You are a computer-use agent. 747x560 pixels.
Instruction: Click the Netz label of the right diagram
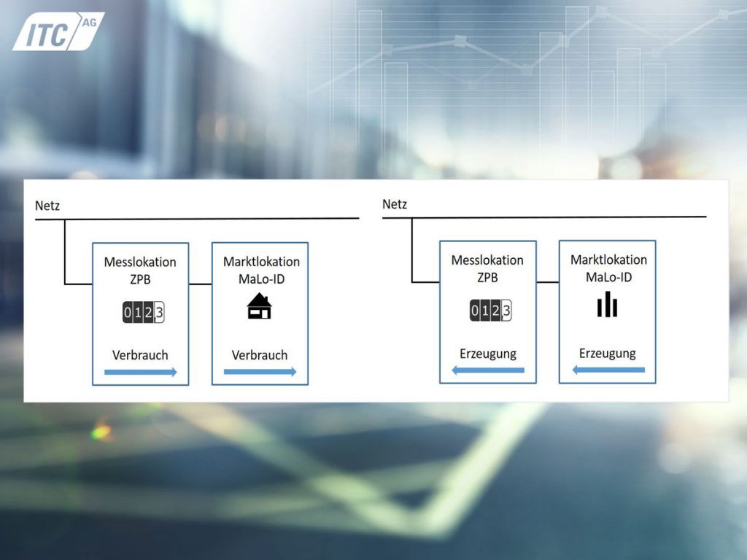pyautogui.click(x=395, y=204)
